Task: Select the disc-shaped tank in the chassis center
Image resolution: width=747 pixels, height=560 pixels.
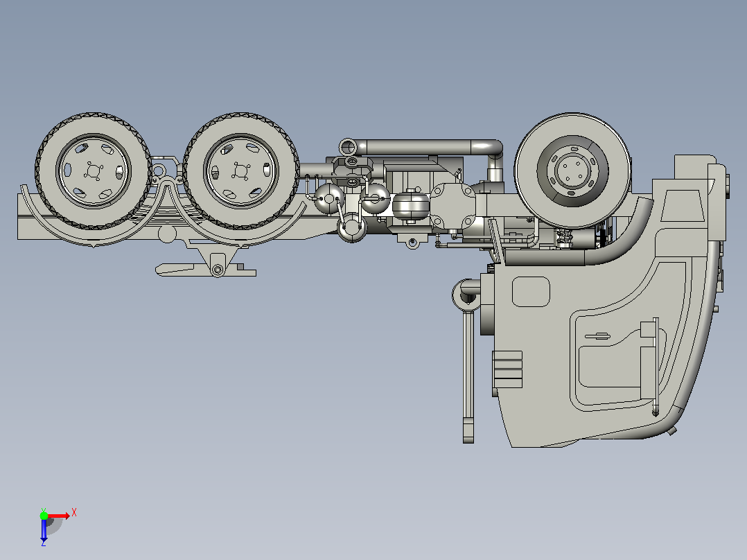Action: (x=411, y=205)
